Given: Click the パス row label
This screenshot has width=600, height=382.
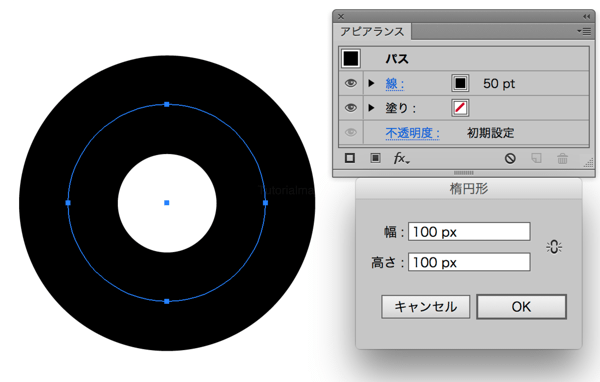Looking at the screenshot, I should coord(397,59).
